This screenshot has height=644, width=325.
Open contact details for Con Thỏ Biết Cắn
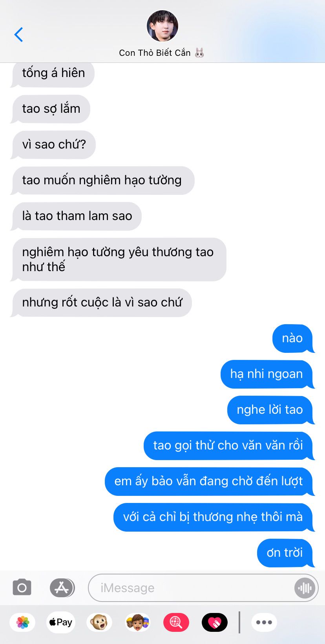(x=162, y=53)
